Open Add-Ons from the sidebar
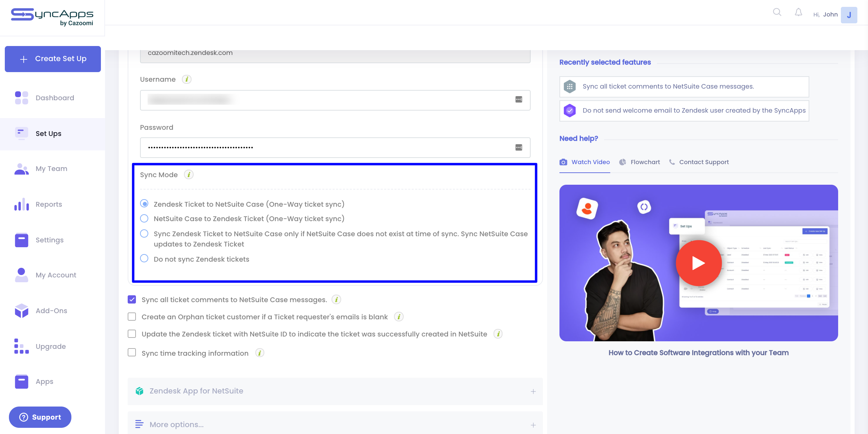The image size is (868, 434). [53, 311]
